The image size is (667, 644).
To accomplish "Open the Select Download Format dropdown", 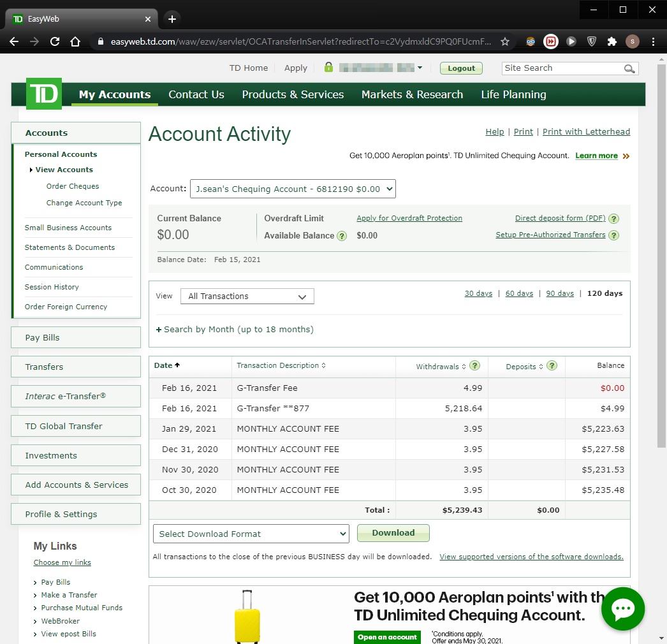I will [251, 534].
